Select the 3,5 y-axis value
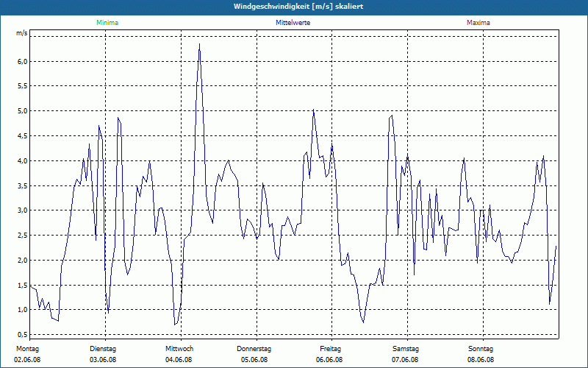Image resolution: width=588 pixels, height=368 pixels. (23, 185)
